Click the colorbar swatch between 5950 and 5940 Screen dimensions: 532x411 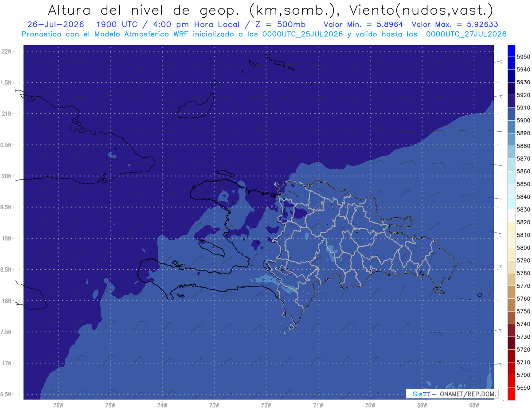(511, 63)
